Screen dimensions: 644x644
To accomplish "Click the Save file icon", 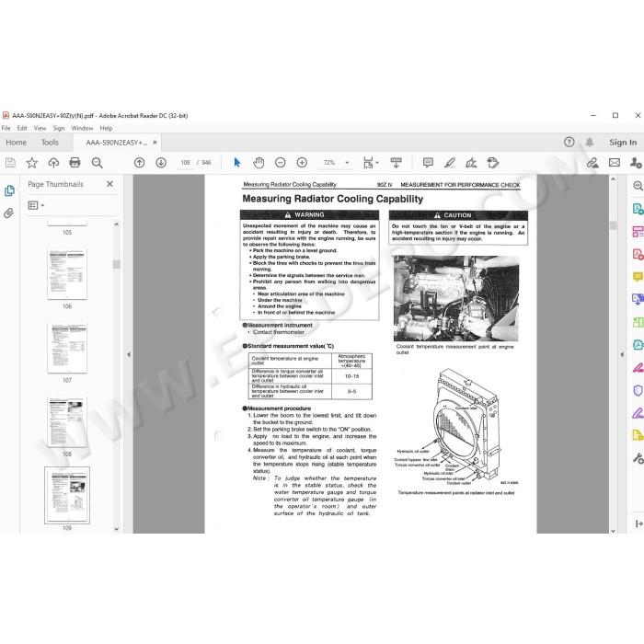I will pos(10,163).
